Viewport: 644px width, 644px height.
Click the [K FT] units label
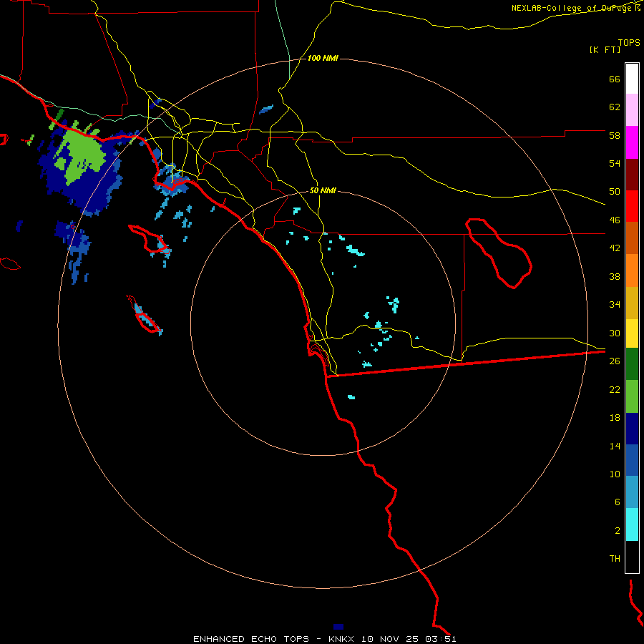[x=605, y=49]
